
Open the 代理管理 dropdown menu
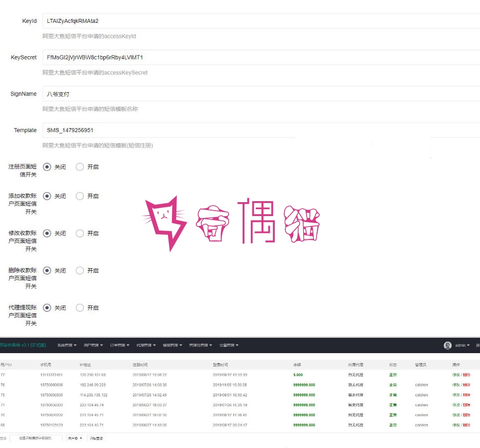146,345
